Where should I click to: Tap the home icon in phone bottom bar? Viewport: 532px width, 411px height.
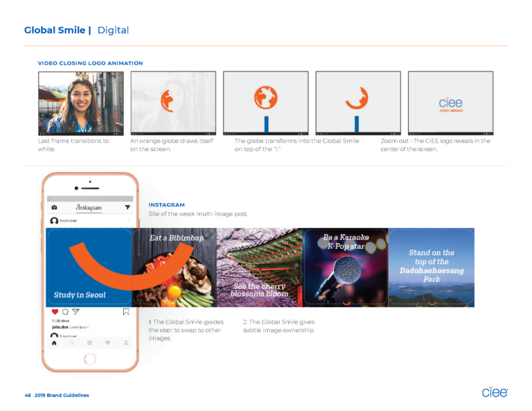point(54,343)
